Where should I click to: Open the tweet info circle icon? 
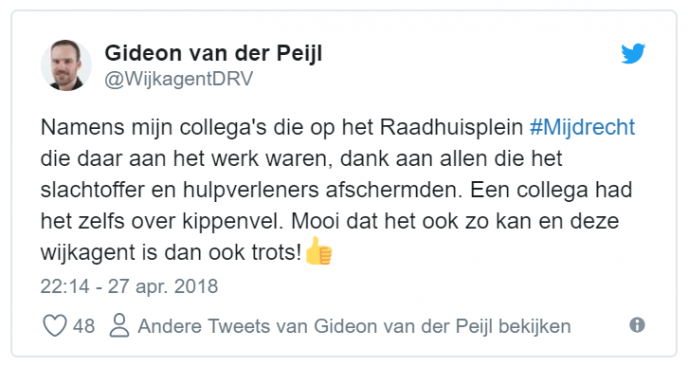point(637,325)
